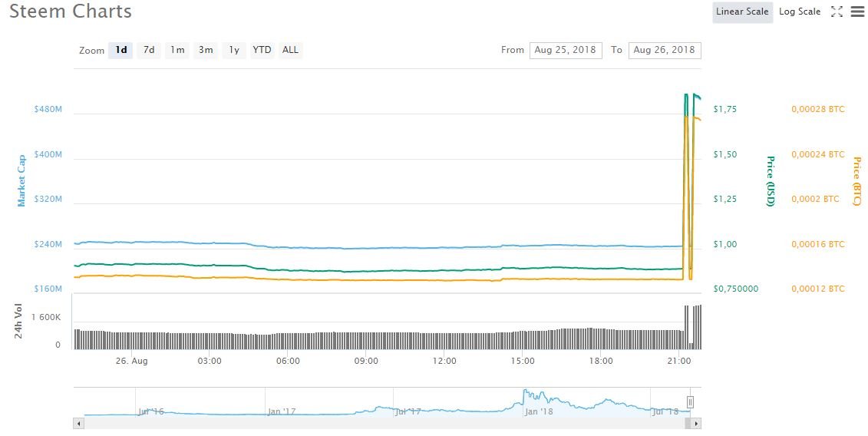The image size is (868, 436).
Task: Click the Market Cap axis title
Action: coord(21,180)
